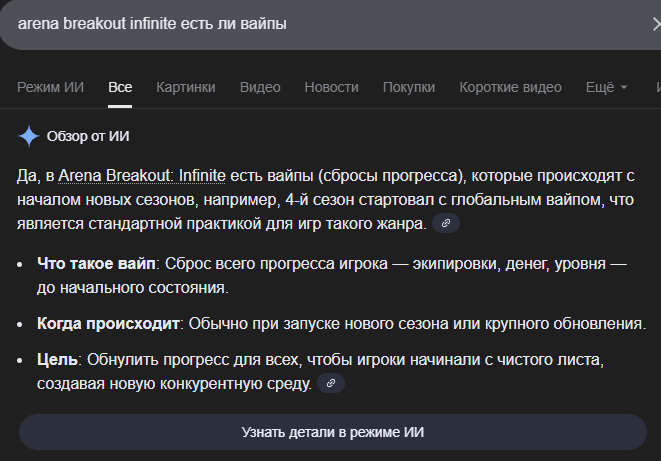This screenshot has height=461, width=661.
Task: Select the Все tab
Action: point(120,87)
